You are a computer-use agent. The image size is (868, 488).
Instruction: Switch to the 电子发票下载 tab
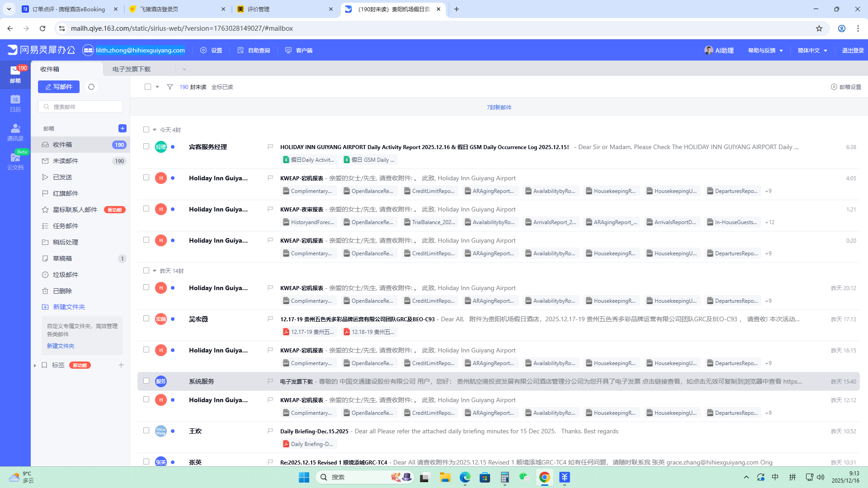(132, 69)
